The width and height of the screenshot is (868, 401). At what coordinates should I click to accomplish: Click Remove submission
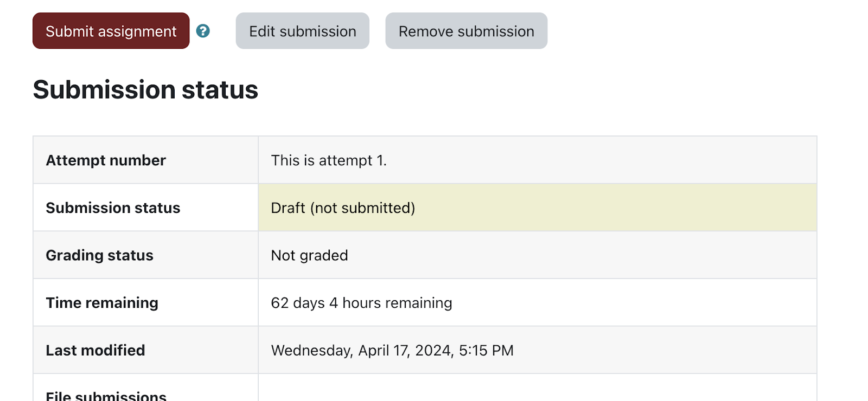pyautogui.click(x=465, y=31)
